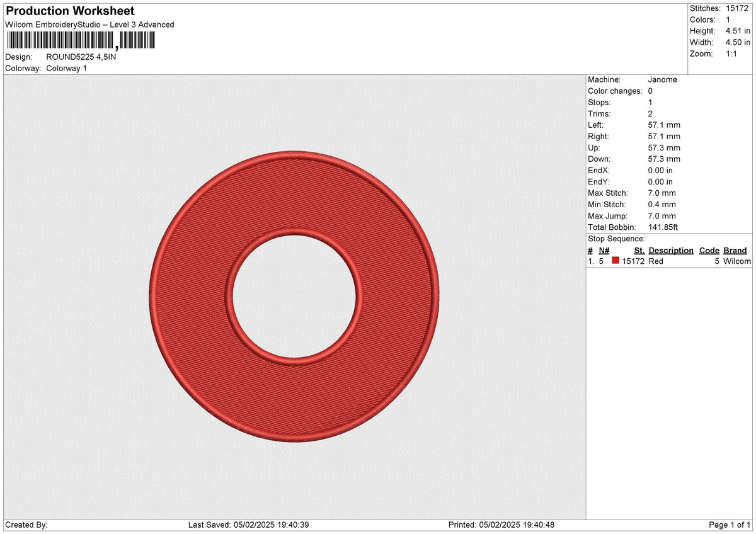This screenshot has width=756, height=534.
Task: Click the 'Stop Sequence:' heading
Action: [x=616, y=239]
